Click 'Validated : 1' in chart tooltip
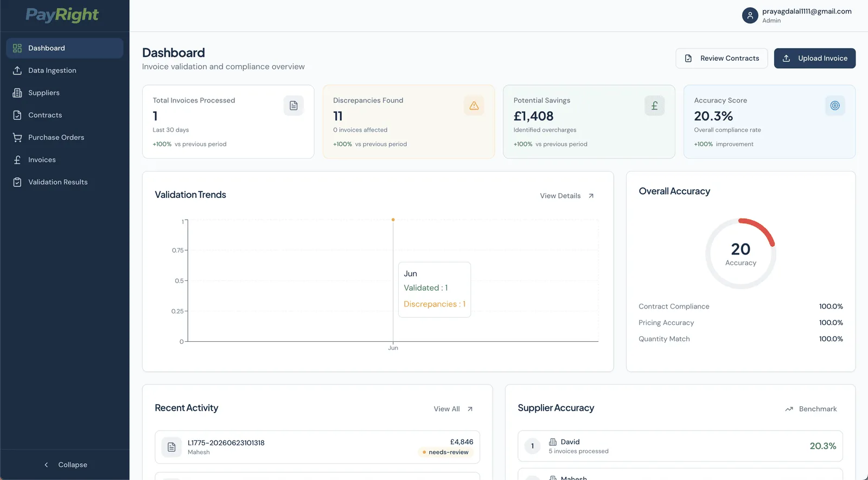 point(426,288)
